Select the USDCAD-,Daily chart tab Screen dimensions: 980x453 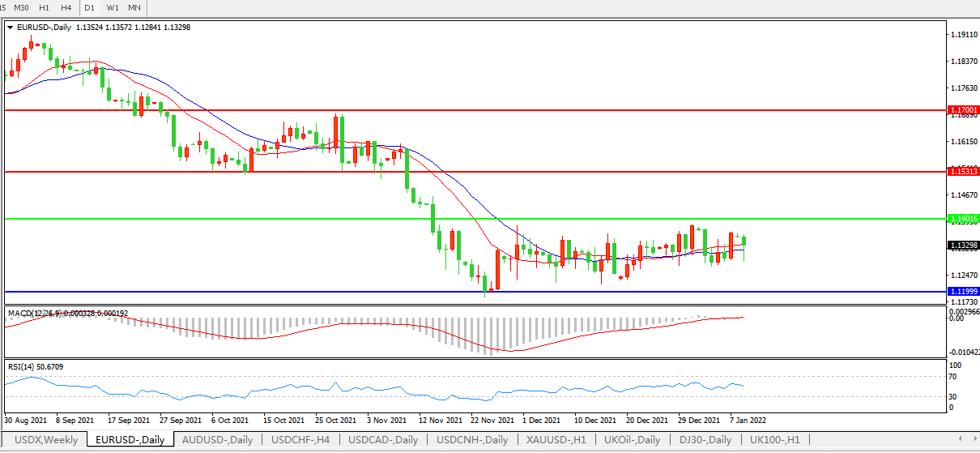[383, 439]
